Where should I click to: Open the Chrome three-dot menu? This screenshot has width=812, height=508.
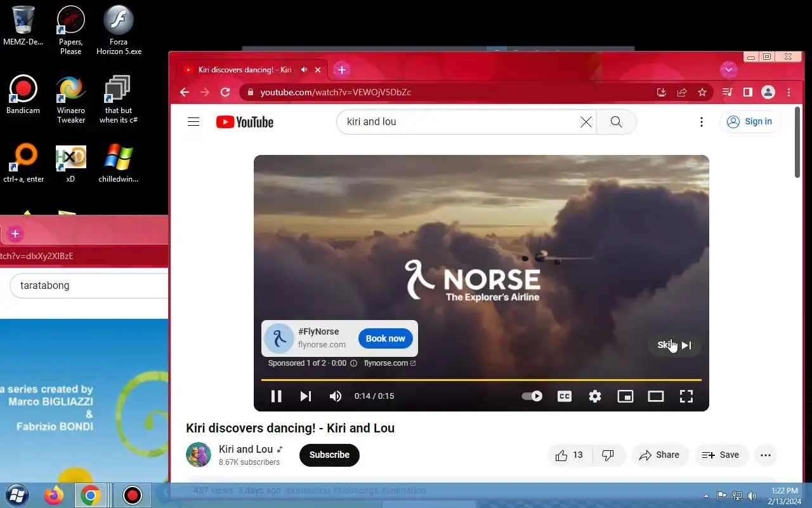tap(789, 92)
